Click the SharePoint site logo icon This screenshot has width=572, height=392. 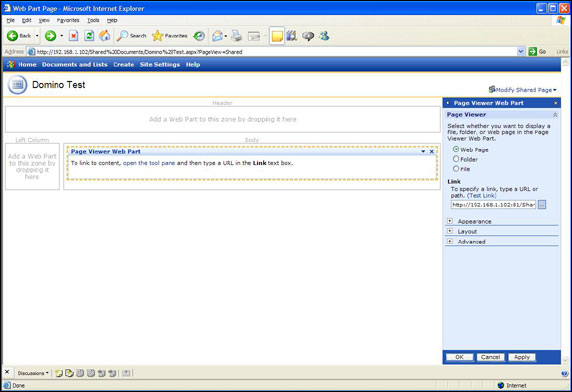click(x=11, y=65)
